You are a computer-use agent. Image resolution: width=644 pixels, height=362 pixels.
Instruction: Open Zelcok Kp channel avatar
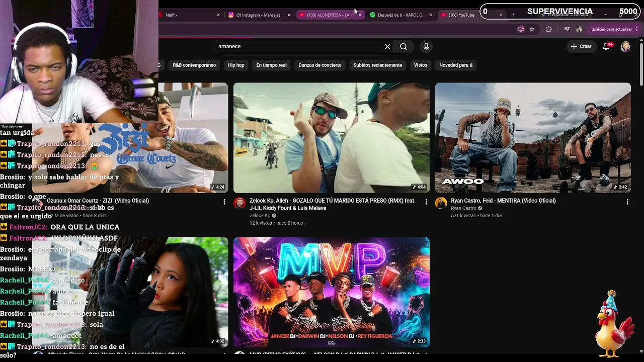tap(240, 203)
